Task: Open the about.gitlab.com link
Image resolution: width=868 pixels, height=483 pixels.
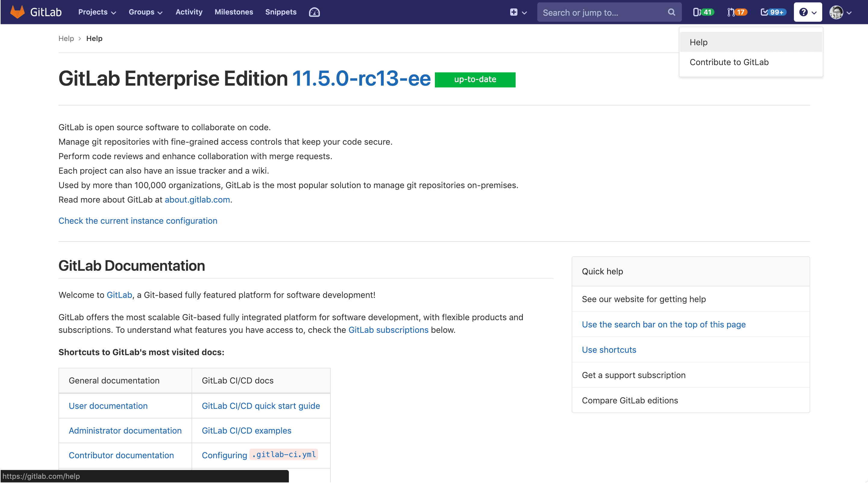Action: 197,200
